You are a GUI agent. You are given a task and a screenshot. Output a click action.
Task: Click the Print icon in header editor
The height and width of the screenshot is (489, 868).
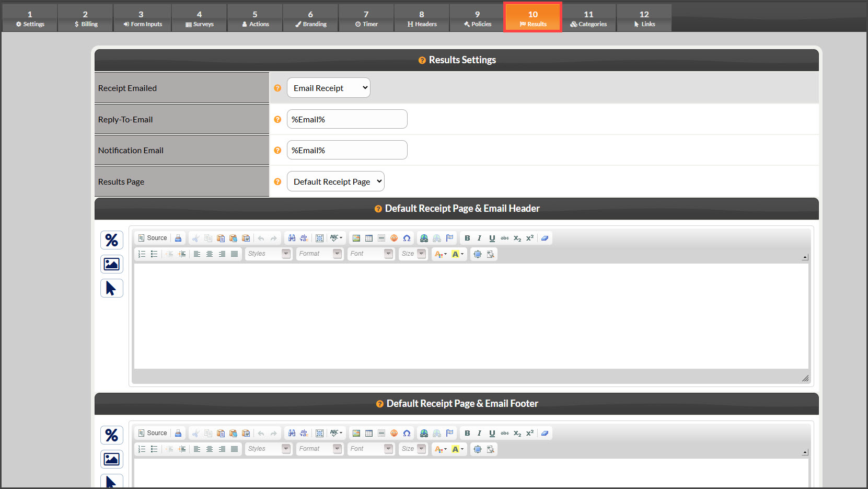(178, 238)
